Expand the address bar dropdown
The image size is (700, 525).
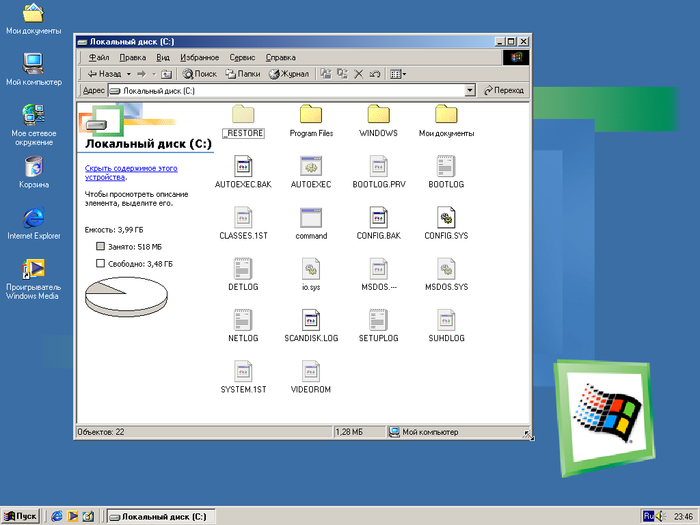[470, 90]
